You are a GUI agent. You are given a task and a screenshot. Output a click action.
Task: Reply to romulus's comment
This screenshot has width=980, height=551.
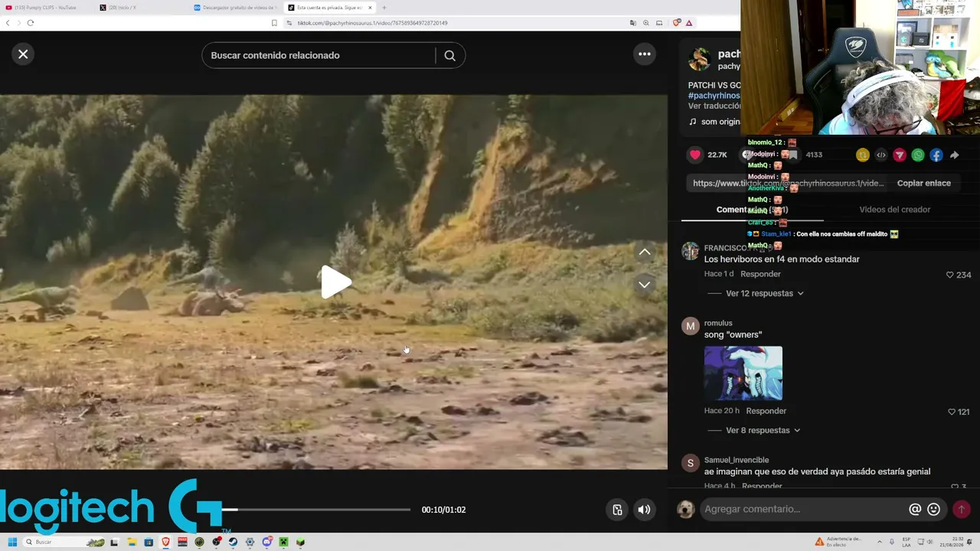pos(766,411)
